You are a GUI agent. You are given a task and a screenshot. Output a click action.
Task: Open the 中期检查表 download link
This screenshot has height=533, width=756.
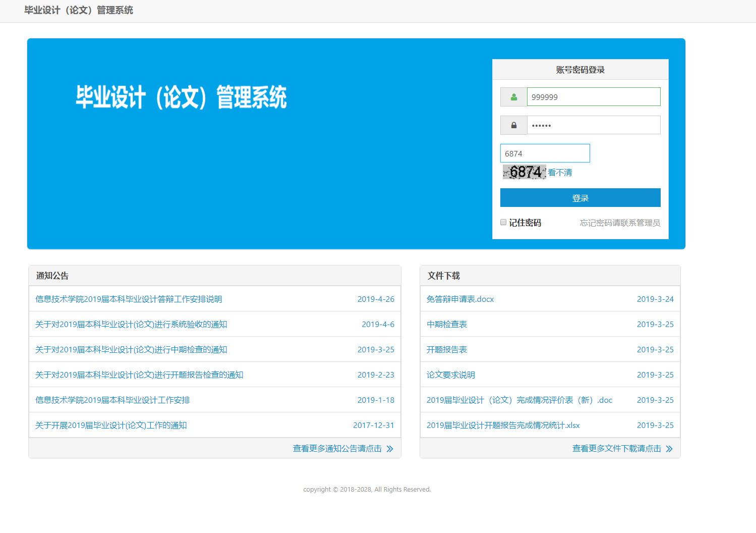click(x=446, y=324)
